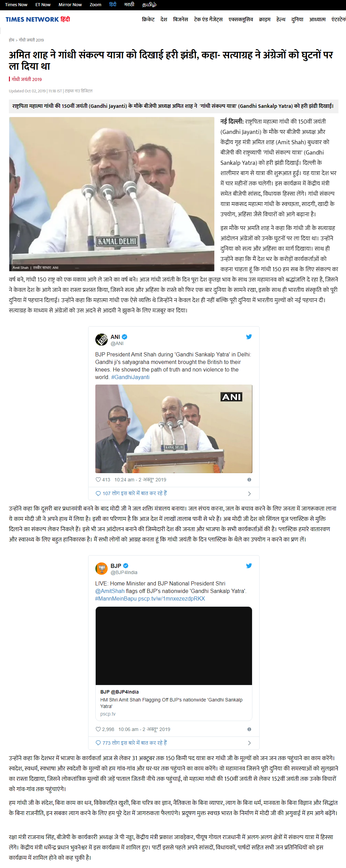The image size is (346, 868).
Task: Click the Twitter bird icon on ANI tweet
Action: pyautogui.click(x=249, y=336)
